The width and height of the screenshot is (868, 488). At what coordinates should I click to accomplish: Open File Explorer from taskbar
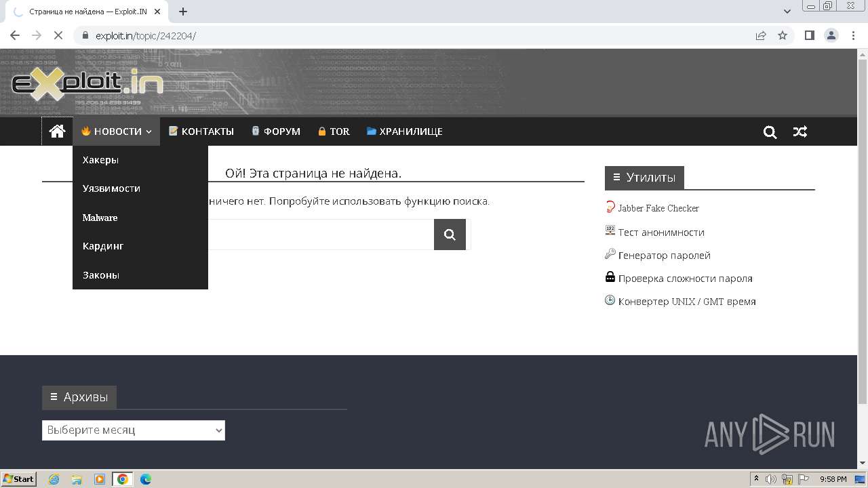pyautogui.click(x=77, y=479)
